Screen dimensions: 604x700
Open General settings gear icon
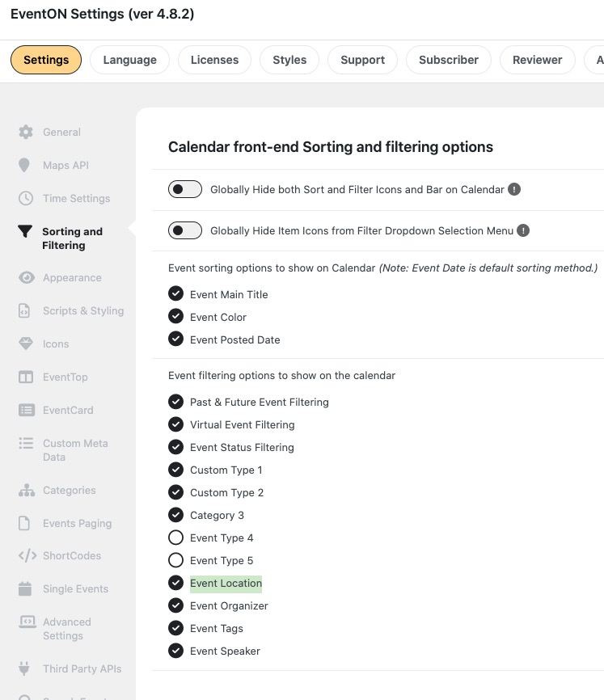pyautogui.click(x=26, y=132)
